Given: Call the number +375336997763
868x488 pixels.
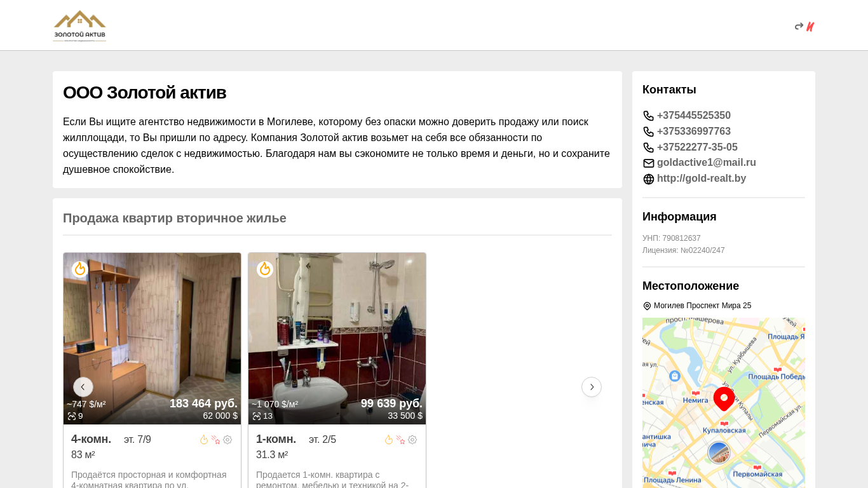Looking at the screenshot, I should (x=694, y=132).
